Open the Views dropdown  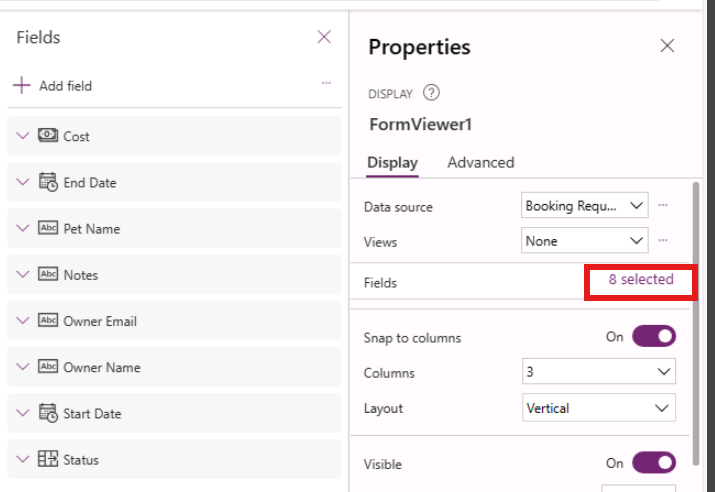point(585,241)
